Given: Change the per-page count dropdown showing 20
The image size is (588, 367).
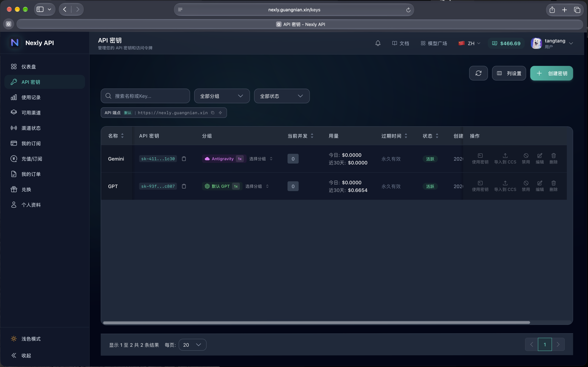Looking at the screenshot, I should [x=192, y=345].
